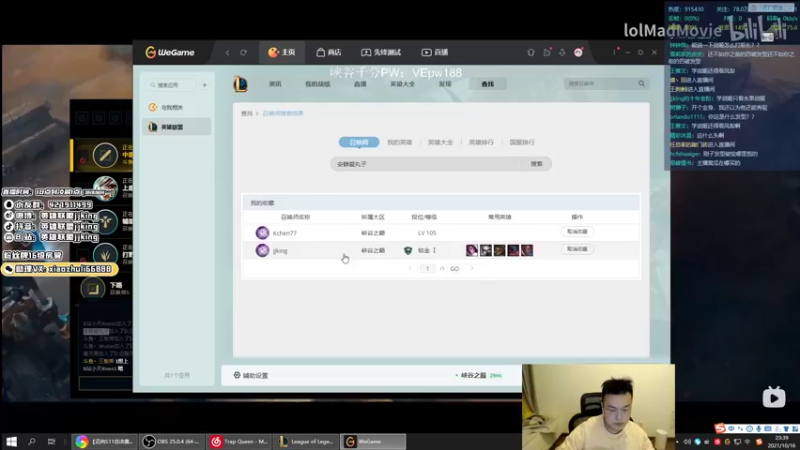Open the WeGame more options menu
Viewport: 800px width, 450px height.
(x=614, y=52)
